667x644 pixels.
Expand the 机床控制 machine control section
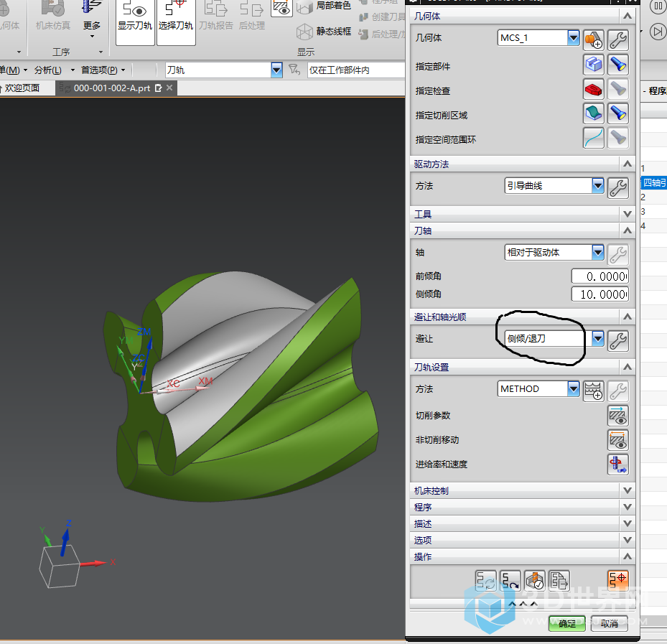628,490
